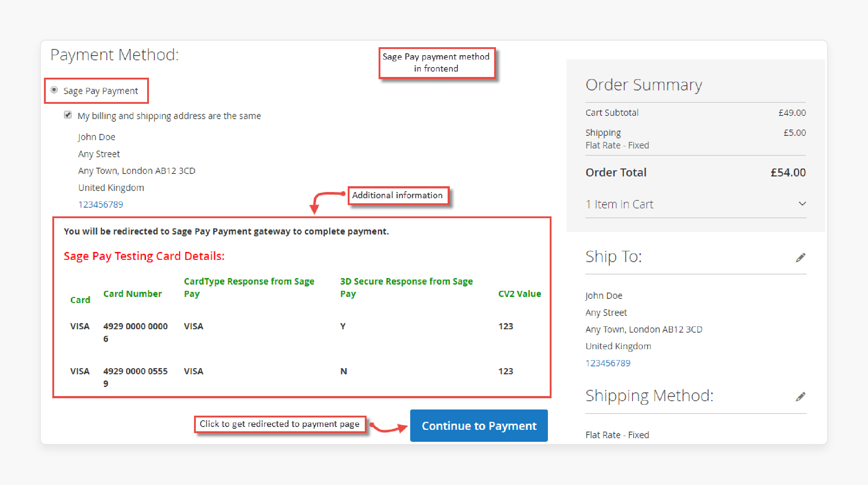Click card number 4929 0000 0000 6
The height and width of the screenshot is (485, 868).
point(135,332)
